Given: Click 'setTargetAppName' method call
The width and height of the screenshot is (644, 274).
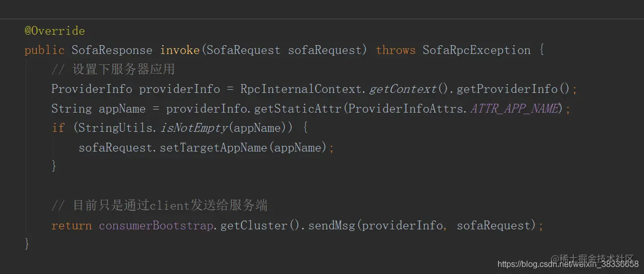Looking at the screenshot, I should pos(213,148).
